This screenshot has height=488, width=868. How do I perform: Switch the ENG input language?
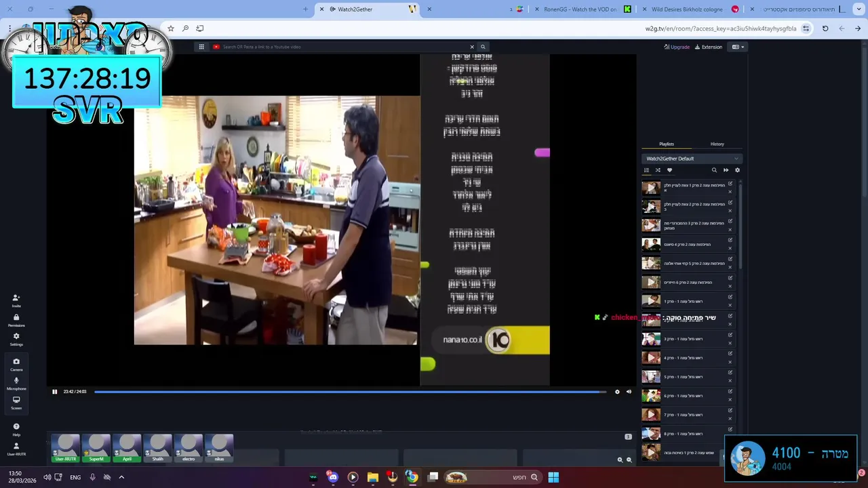pos(75,477)
